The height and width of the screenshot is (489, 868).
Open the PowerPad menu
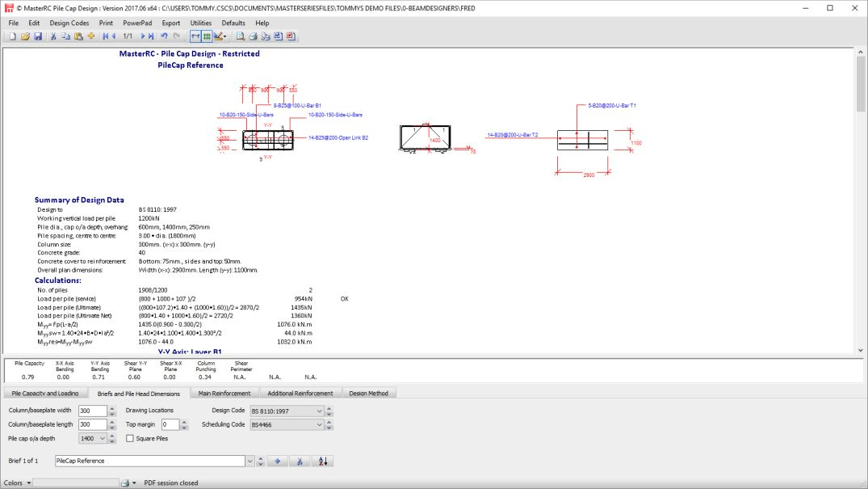(137, 23)
